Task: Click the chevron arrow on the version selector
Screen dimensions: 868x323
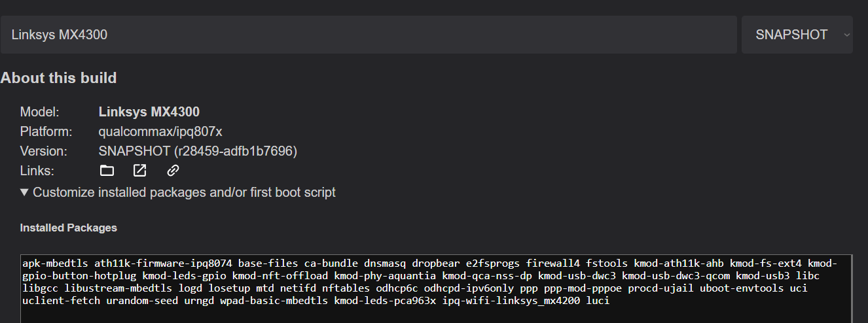Action: (x=846, y=35)
